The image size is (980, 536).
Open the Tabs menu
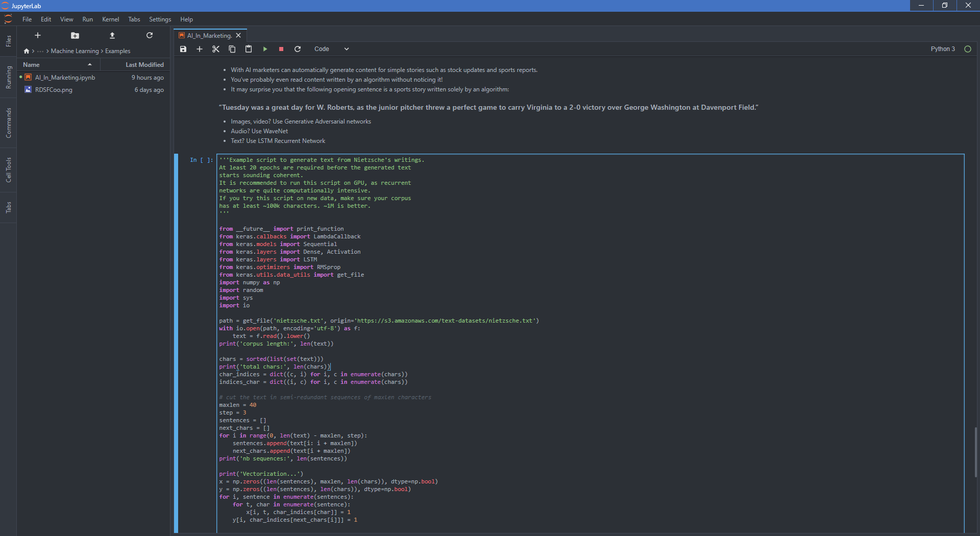(x=134, y=19)
